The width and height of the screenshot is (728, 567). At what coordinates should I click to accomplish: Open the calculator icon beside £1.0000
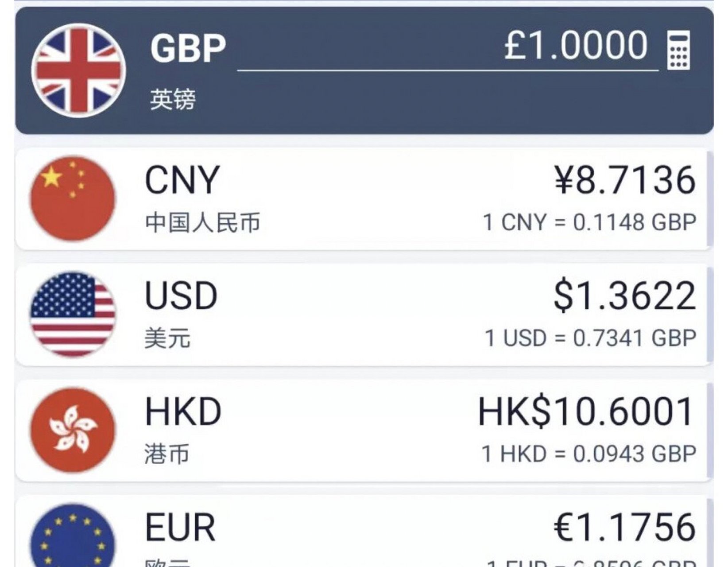tap(678, 50)
